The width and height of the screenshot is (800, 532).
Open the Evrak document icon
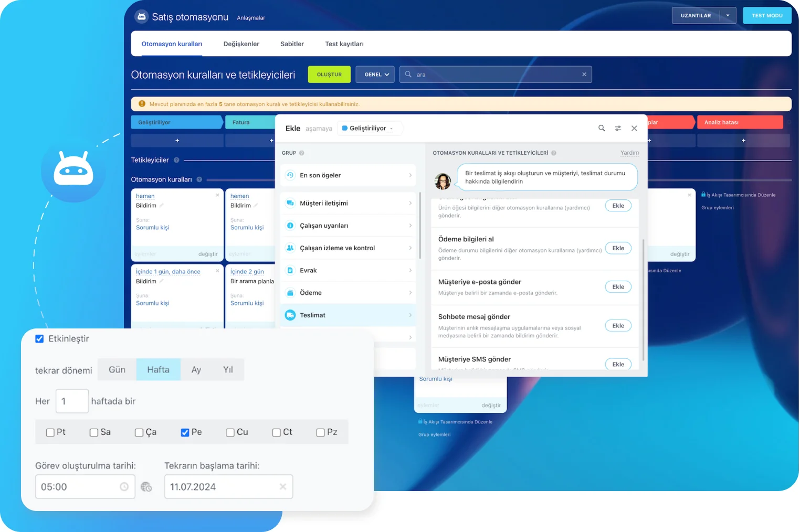[290, 270]
